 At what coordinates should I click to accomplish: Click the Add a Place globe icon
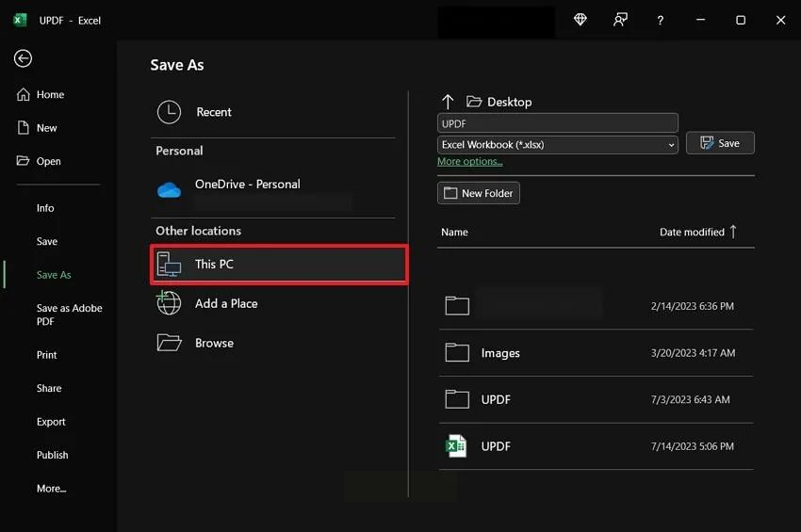tap(169, 303)
